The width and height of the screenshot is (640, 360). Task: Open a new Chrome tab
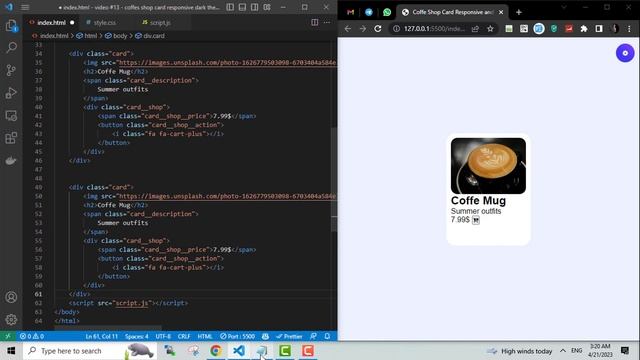tap(519, 12)
